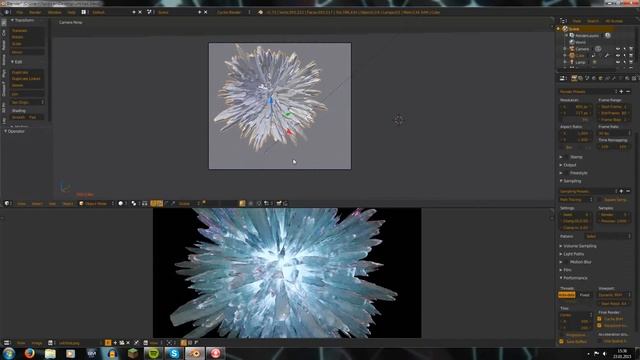This screenshot has width=640, height=360.
Task: Click the add new image plus icon
Action: coord(115,343)
